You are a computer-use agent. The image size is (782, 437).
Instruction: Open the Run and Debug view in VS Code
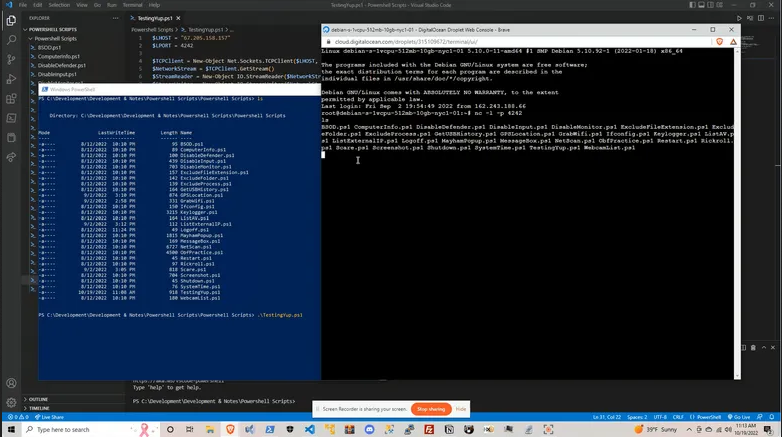[11, 79]
